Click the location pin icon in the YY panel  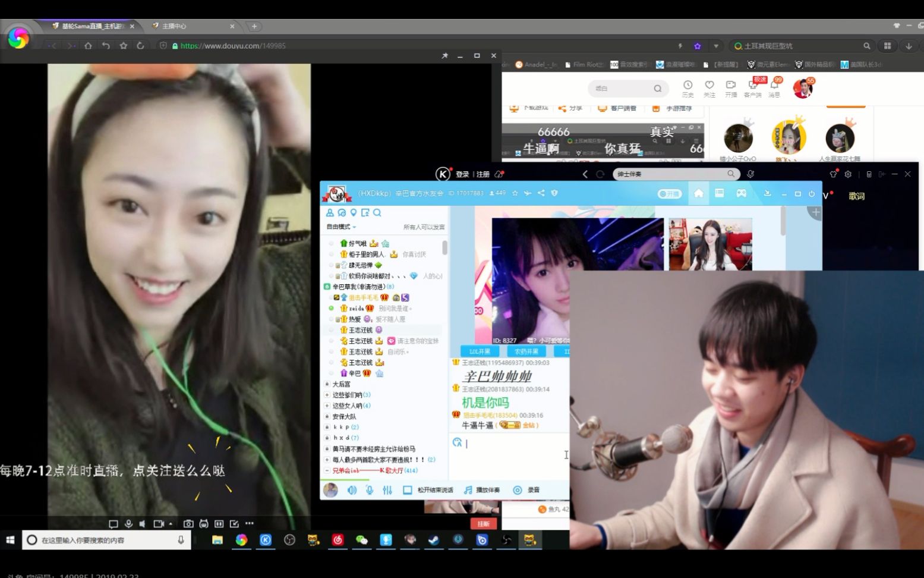pos(354,213)
